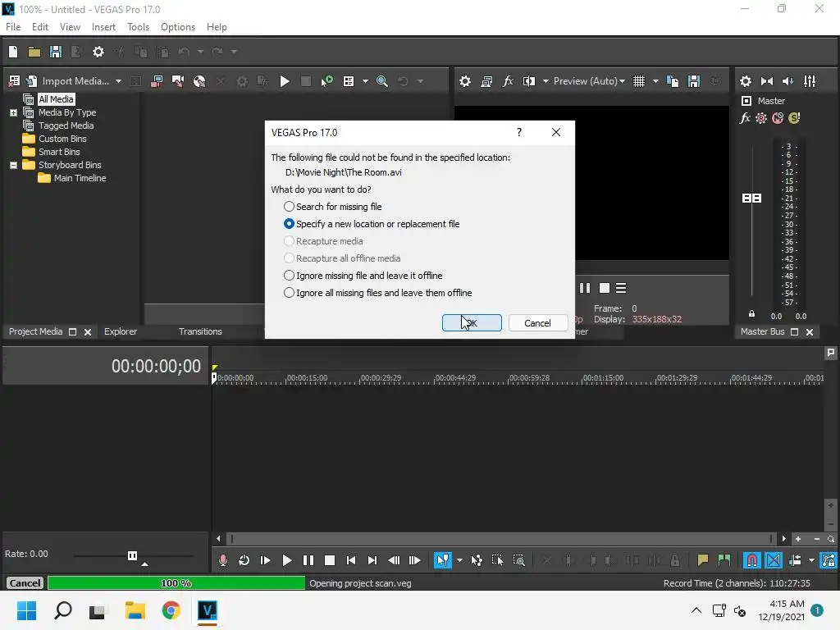This screenshot has height=630, width=840.
Task: Open Master Bus audio properties gear
Action: point(745,81)
